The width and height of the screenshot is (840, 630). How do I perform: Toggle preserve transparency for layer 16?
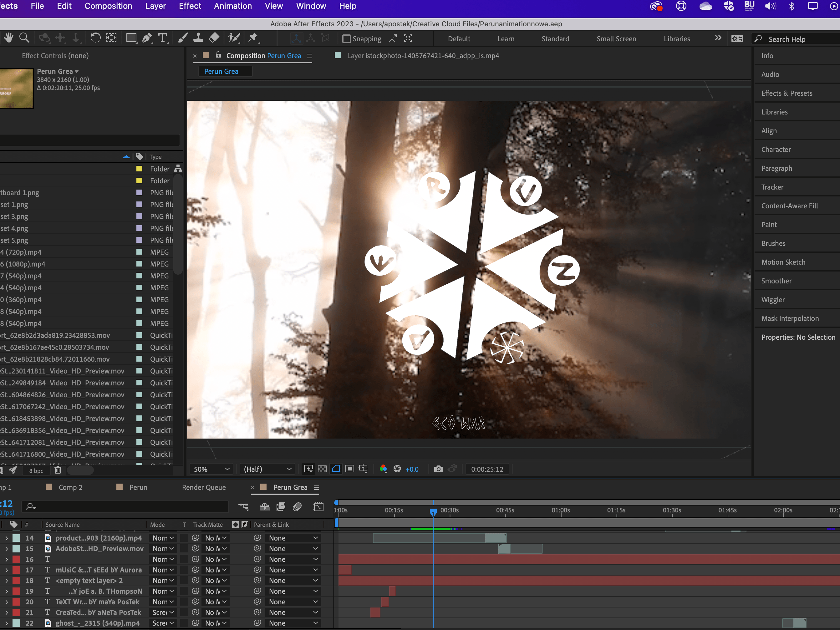(x=184, y=559)
